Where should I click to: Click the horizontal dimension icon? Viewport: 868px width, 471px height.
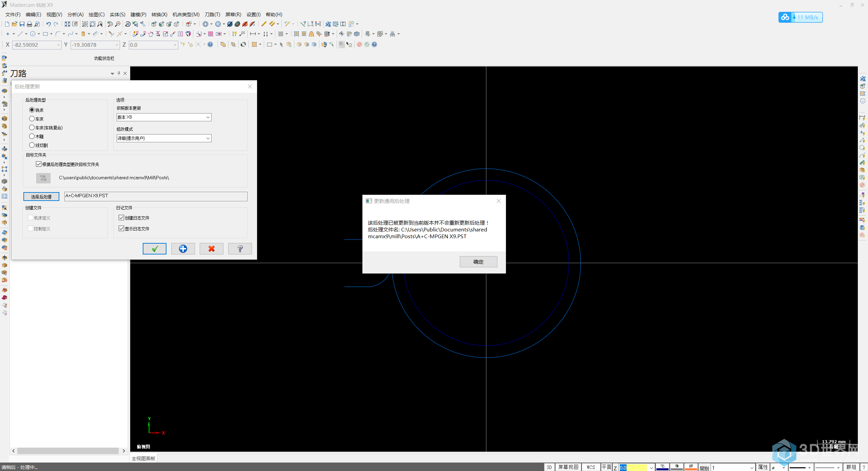(x=253, y=34)
